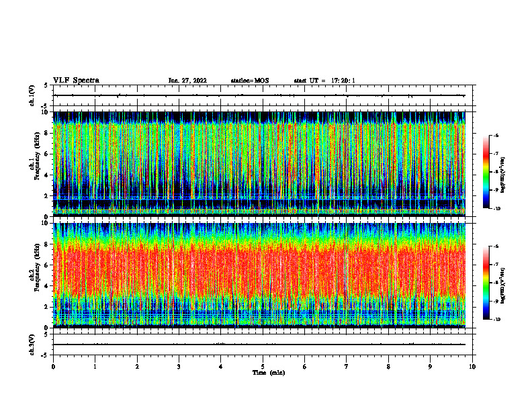532x411 pixels.
Task: Click the "VLF Spectra" title text
Action: pos(76,81)
